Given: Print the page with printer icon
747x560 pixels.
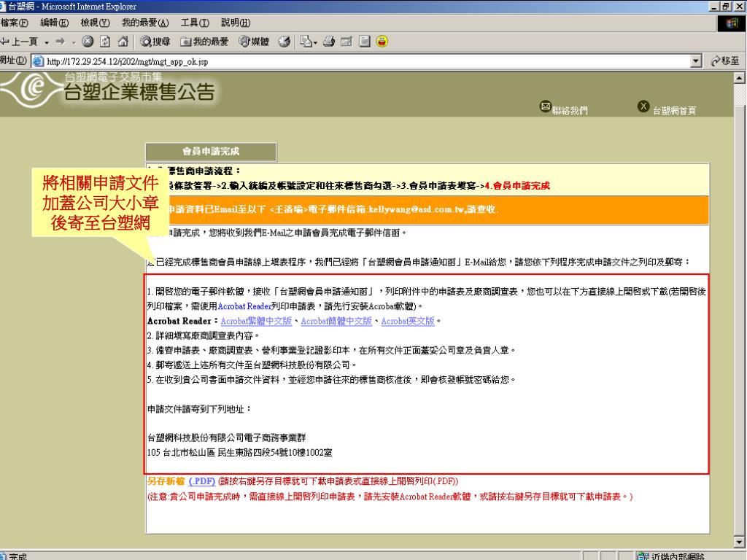Looking at the screenshot, I should 329,42.
